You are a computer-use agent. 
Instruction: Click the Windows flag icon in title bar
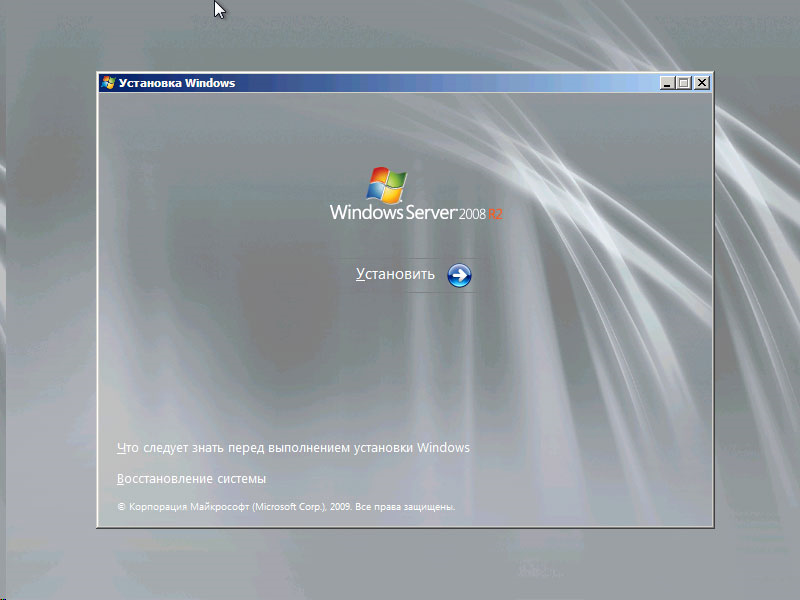(108, 83)
